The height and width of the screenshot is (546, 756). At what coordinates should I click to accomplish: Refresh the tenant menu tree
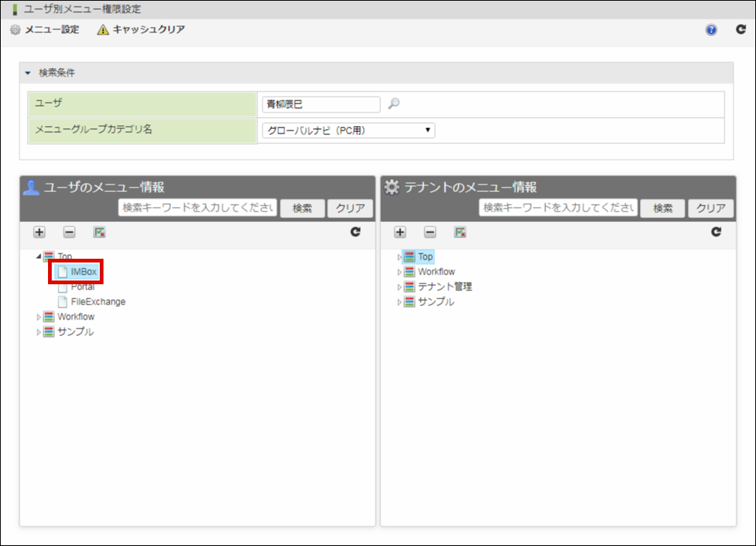coord(716,232)
